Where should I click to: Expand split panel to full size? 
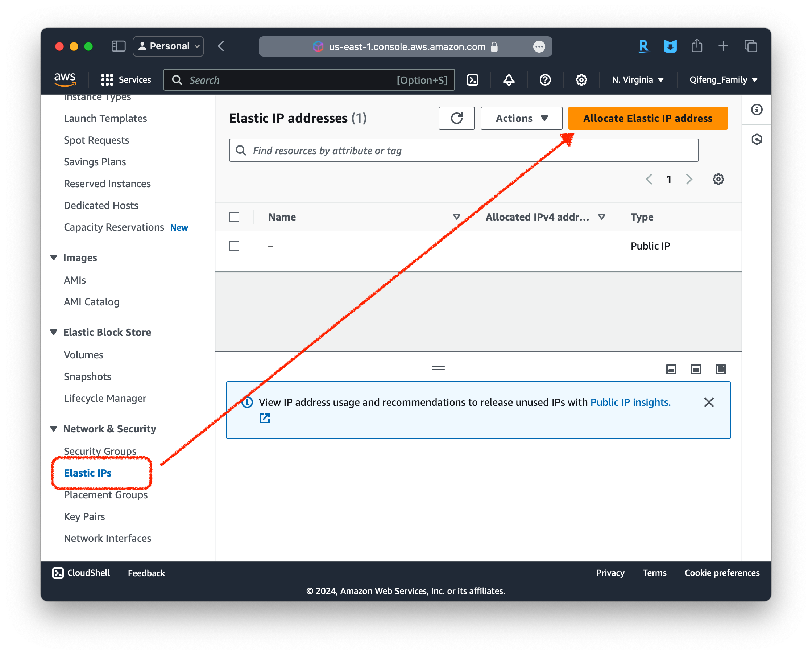click(x=720, y=369)
